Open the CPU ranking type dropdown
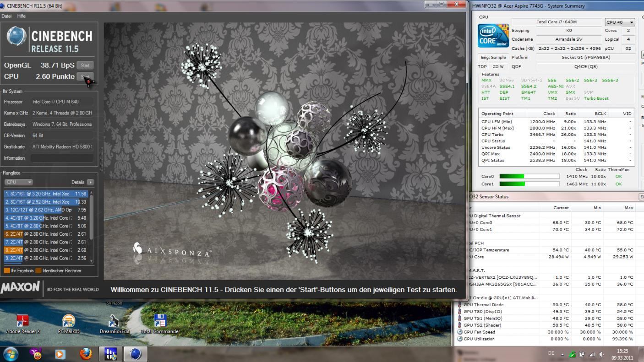Viewport: 644px width, 362px height. (18, 182)
